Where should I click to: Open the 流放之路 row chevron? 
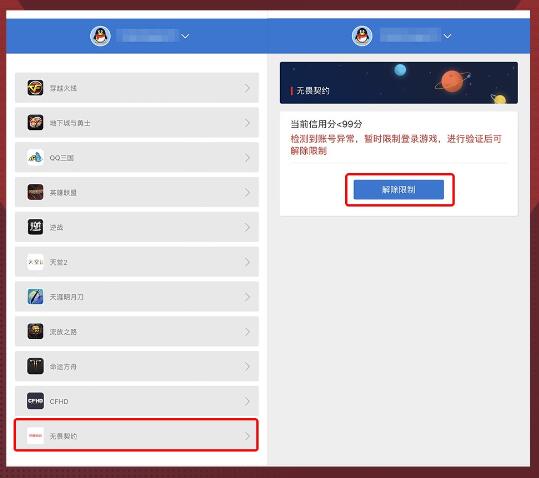tap(247, 332)
